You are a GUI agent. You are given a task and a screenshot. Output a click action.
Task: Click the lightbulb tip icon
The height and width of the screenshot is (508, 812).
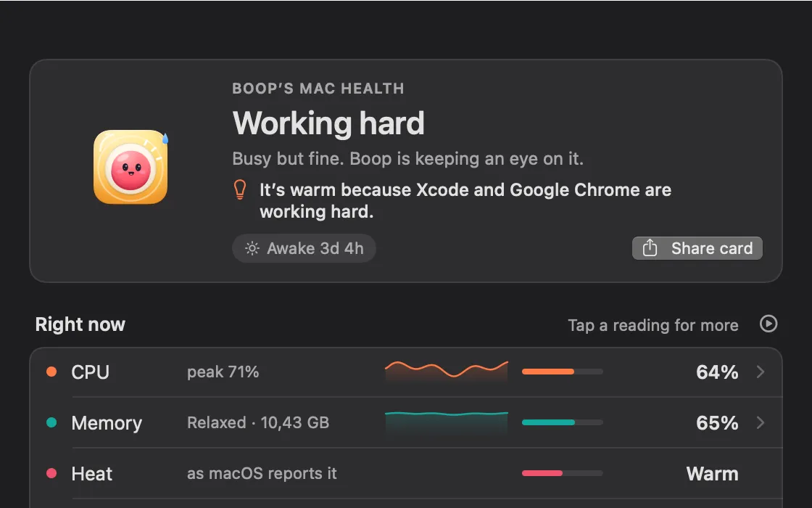[x=240, y=189]
